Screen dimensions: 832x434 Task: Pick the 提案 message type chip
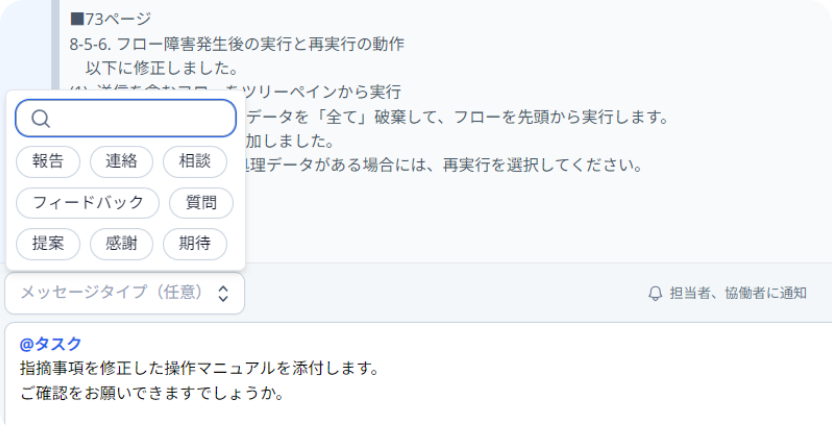click(48, 244)
